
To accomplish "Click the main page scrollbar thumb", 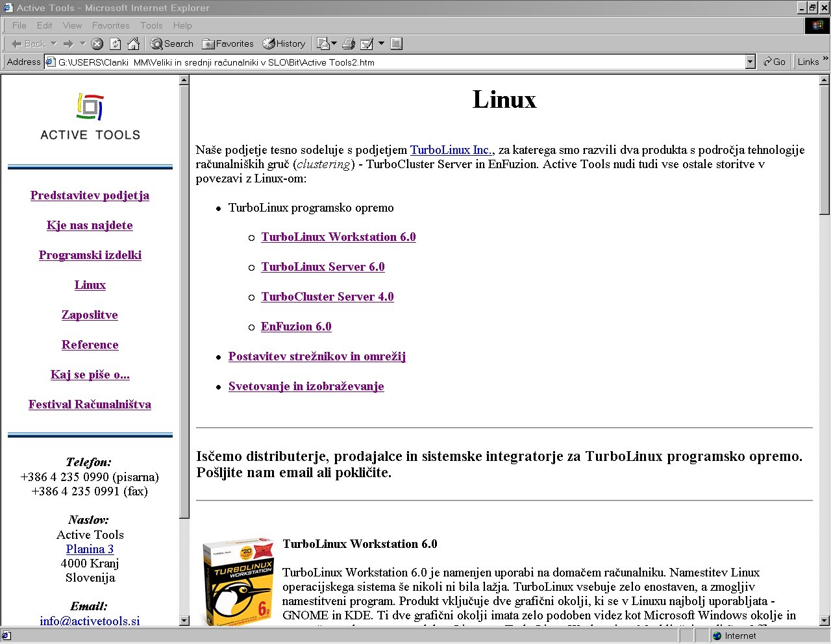I will tap(825, 150).
